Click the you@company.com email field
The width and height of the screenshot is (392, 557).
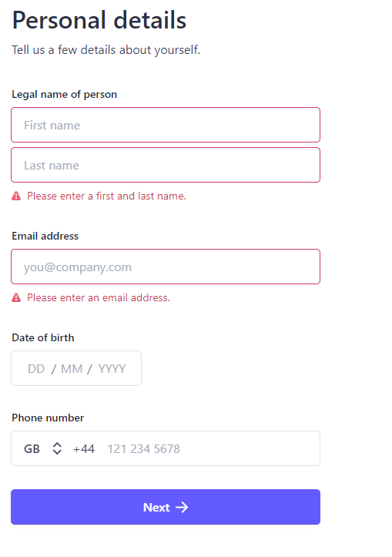coord(166,267)
